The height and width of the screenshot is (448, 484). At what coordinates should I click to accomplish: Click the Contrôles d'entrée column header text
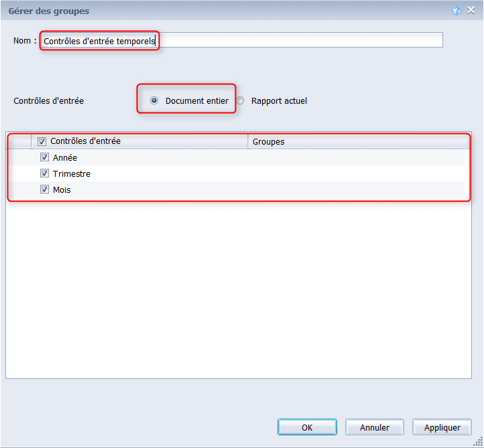pos(86,141)
